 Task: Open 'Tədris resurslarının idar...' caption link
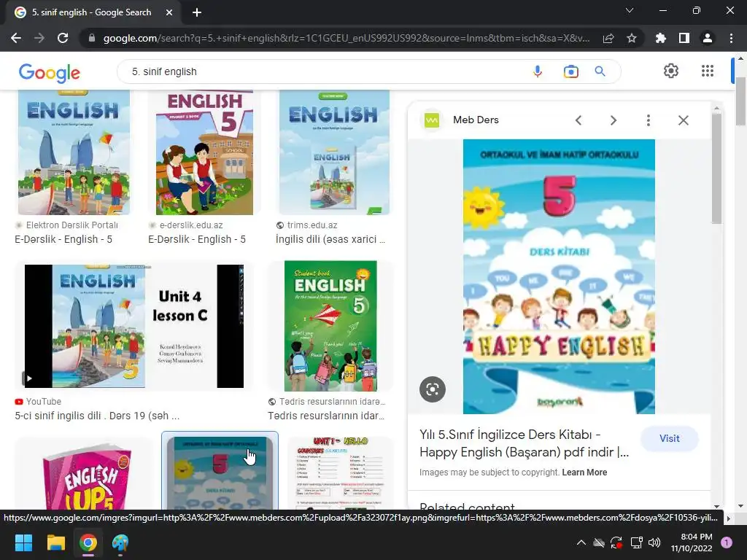[326, 416]
